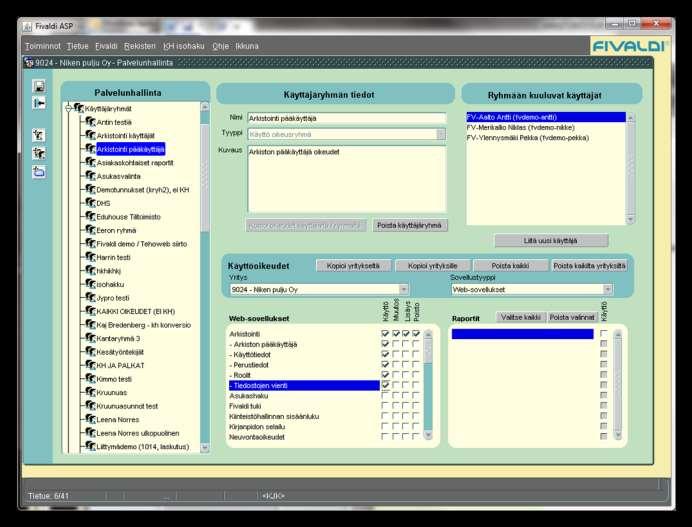Open the Ohje menu

[x=220, y=46]
